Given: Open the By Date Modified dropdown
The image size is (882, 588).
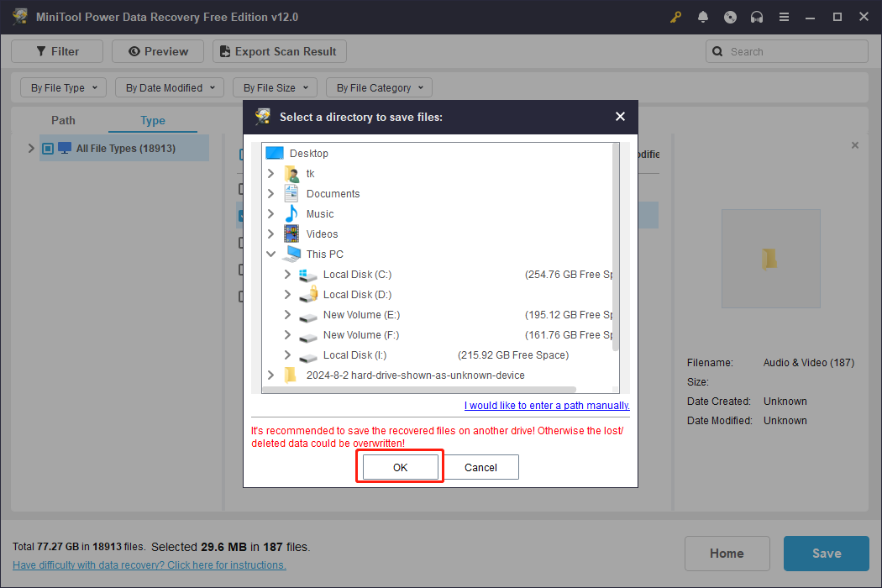Looking at the screenshot, I should pyautogui.click(x=170, y=87).
